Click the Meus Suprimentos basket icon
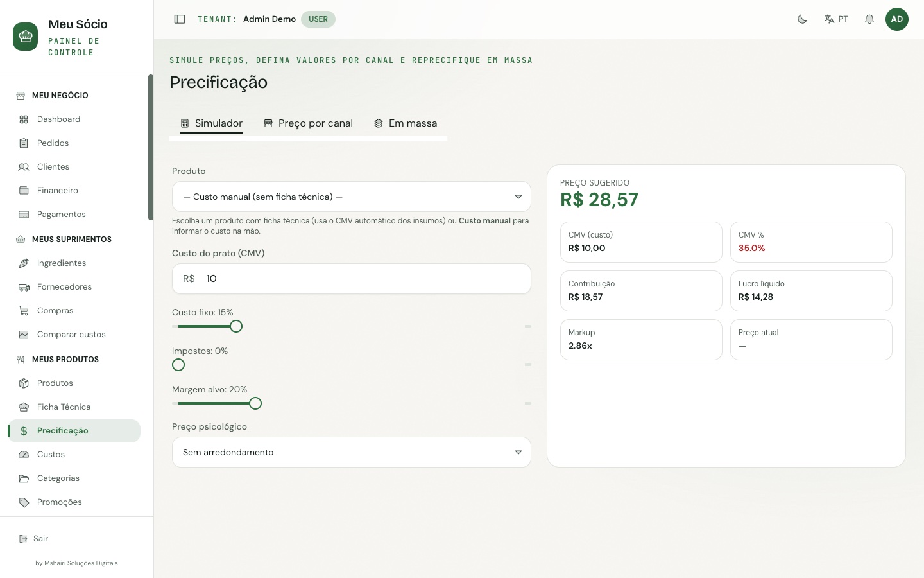 (21, 240)
